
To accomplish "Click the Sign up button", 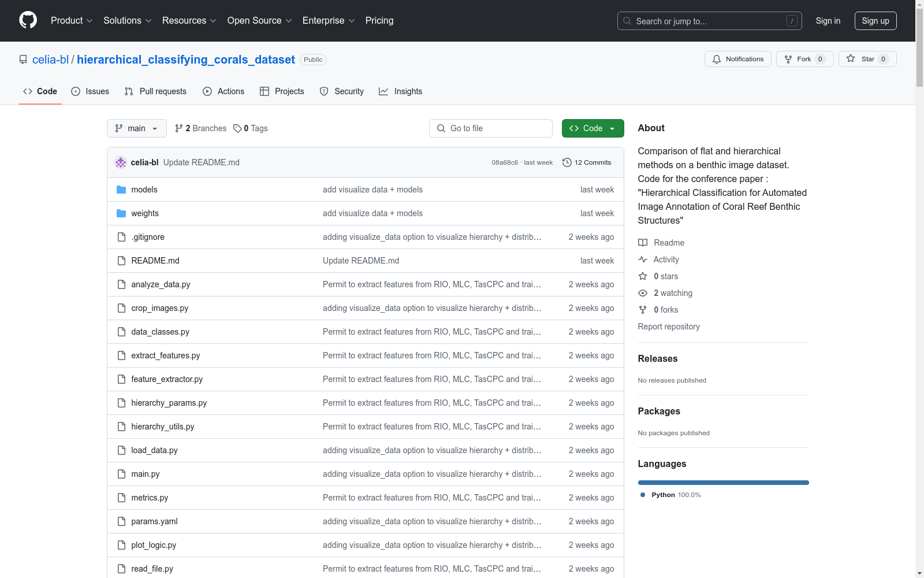I will coord(875,21).
